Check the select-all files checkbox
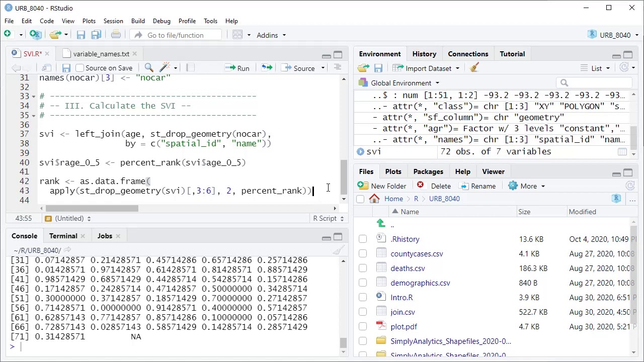 pyautogui.click(x=360, y=199)
